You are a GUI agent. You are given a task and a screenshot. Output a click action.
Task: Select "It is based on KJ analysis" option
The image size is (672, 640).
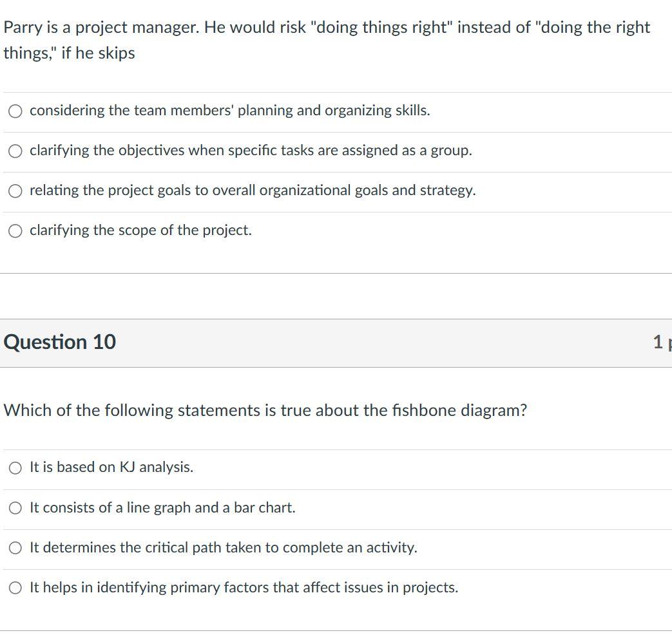click(x=15, y=467)
